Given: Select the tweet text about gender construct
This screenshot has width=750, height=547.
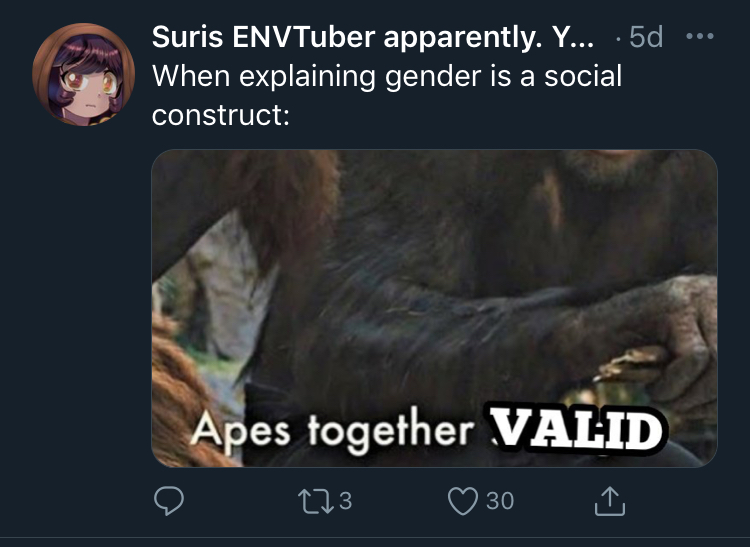Looking at the screenshot, I should coord(387,95).
